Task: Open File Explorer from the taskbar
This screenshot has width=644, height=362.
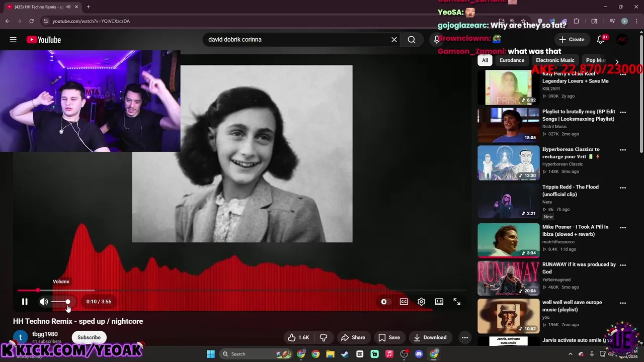Action: (330, 354)
